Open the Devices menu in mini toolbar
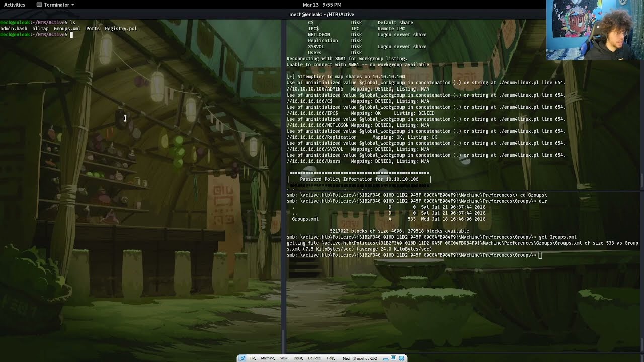Image resolution: width=644 pixels, height=362 pixels. [x=315, y=358]
